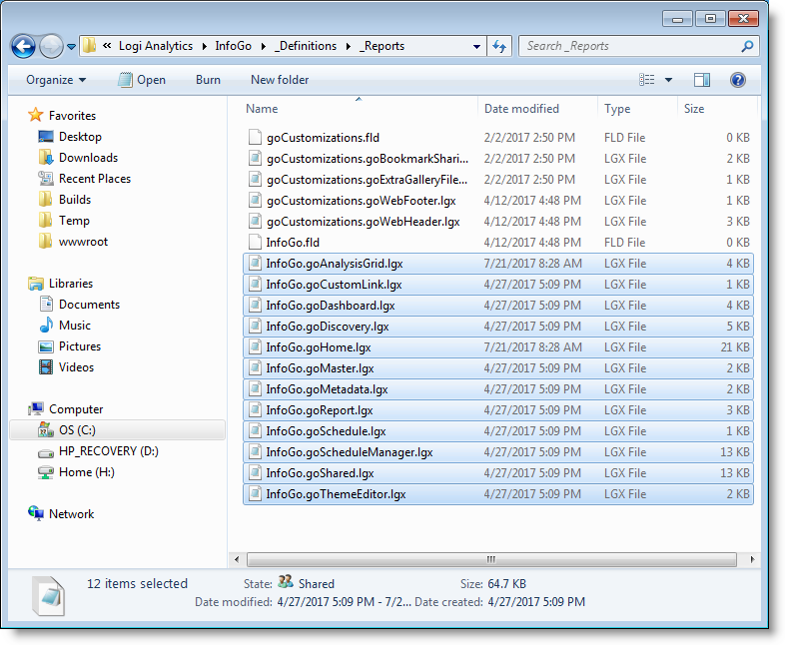The width and height of the screenshot is (785, 672).
Task: Open Desktop in Favorites
Action: coord(80,137)
